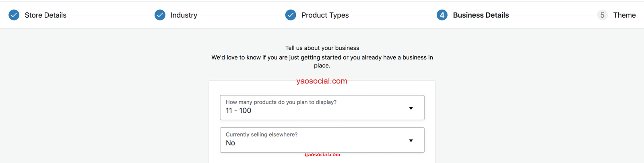Click the step 5 number circle

602,15
